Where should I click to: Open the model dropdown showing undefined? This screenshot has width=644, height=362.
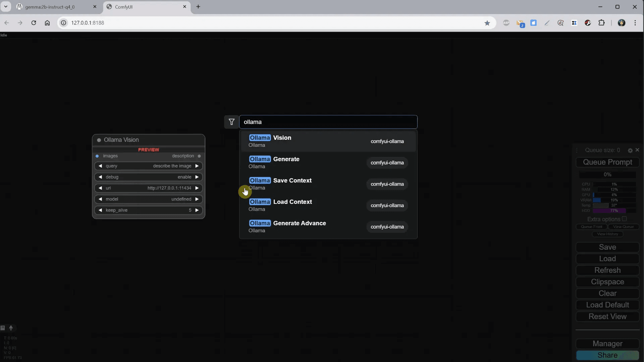[x=148, y=199]
